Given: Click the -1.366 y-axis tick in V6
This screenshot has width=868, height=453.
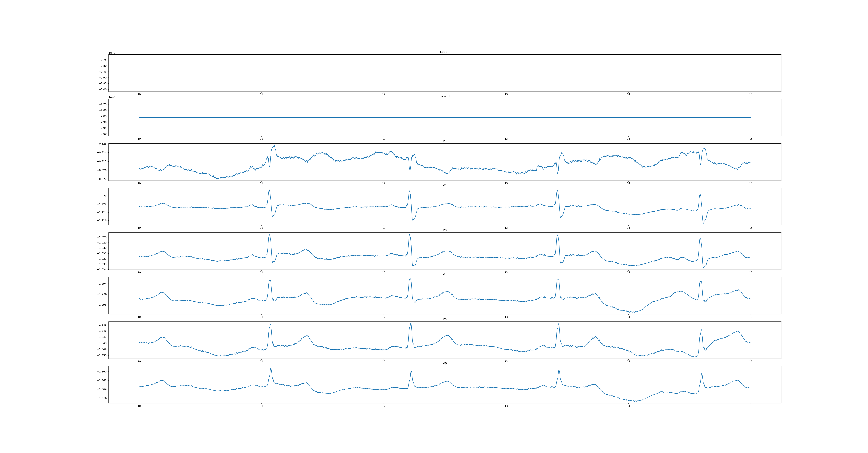Looking at the screenshot, I should (x=102, y=398).
